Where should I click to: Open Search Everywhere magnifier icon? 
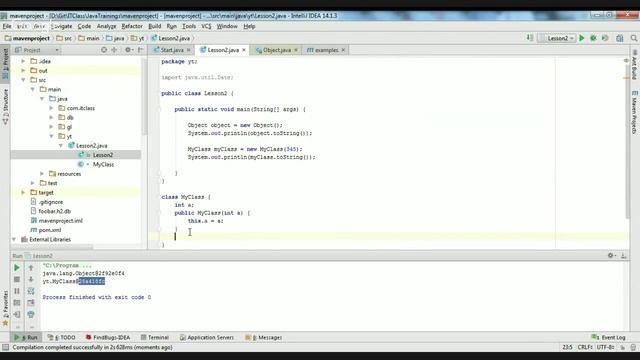pyautogui.click(x=633, y=38)
